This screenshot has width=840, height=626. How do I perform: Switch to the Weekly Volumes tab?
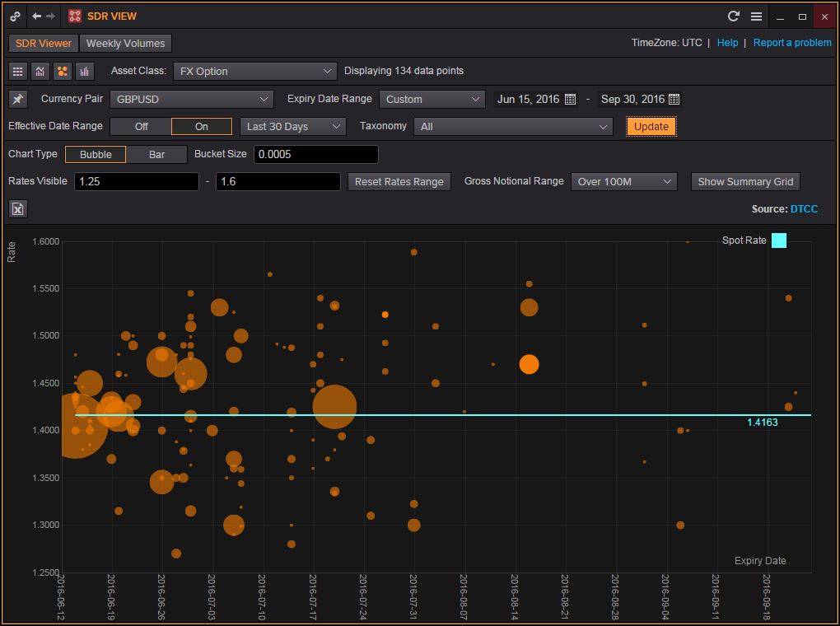[125, 44]
